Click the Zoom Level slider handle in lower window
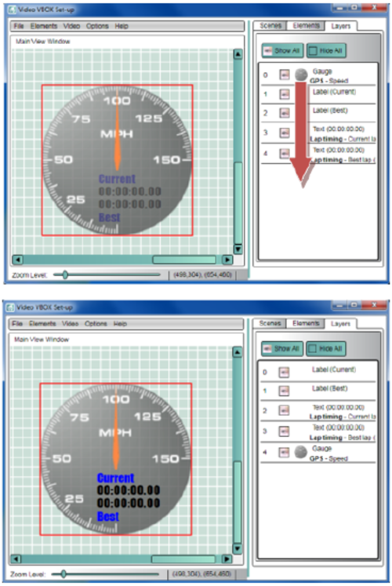The width and height of the screenshot is (392, 586). coord(64,573)
